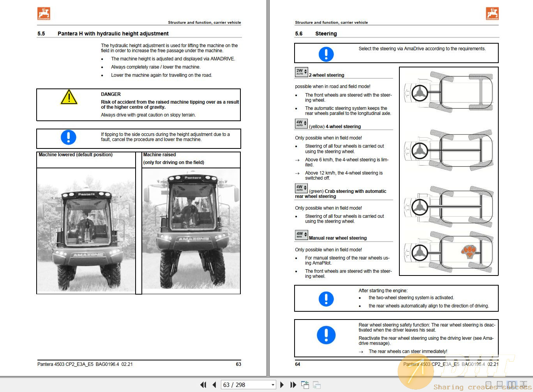Image resolution: width=533 pixels, height=392 pixels.
Task: Click the Amazone logo on left page
Action: (x=44, y=14)
